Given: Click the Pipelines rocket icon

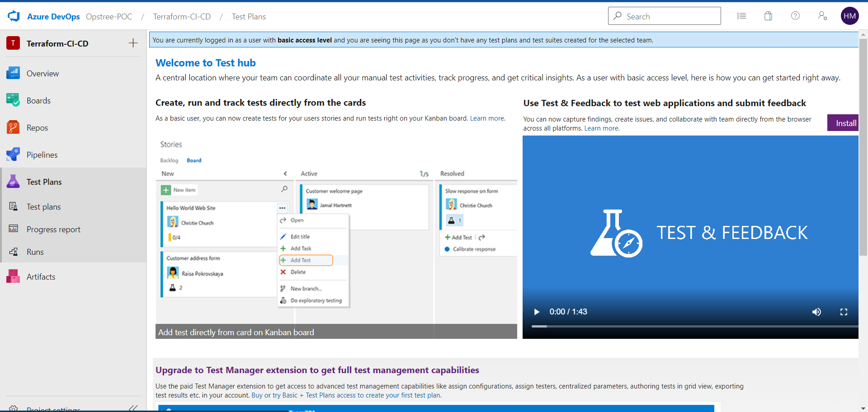Looking at the screenshot, I should [13, 154].
